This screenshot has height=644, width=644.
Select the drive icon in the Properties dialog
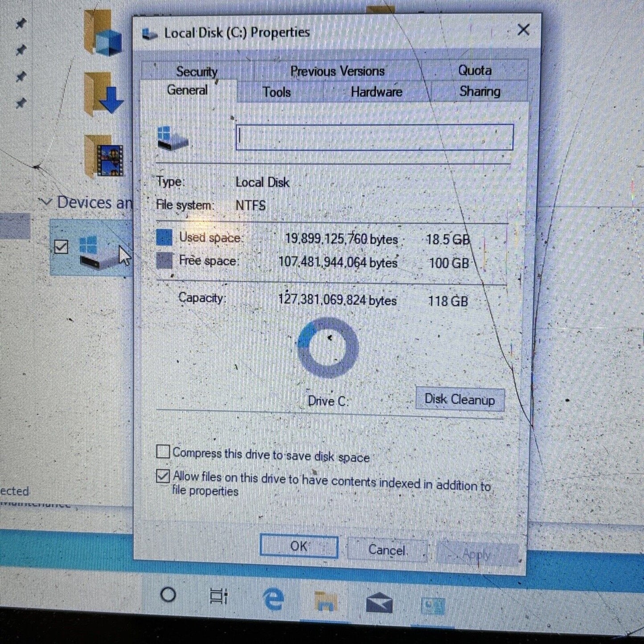coord(172,138)
